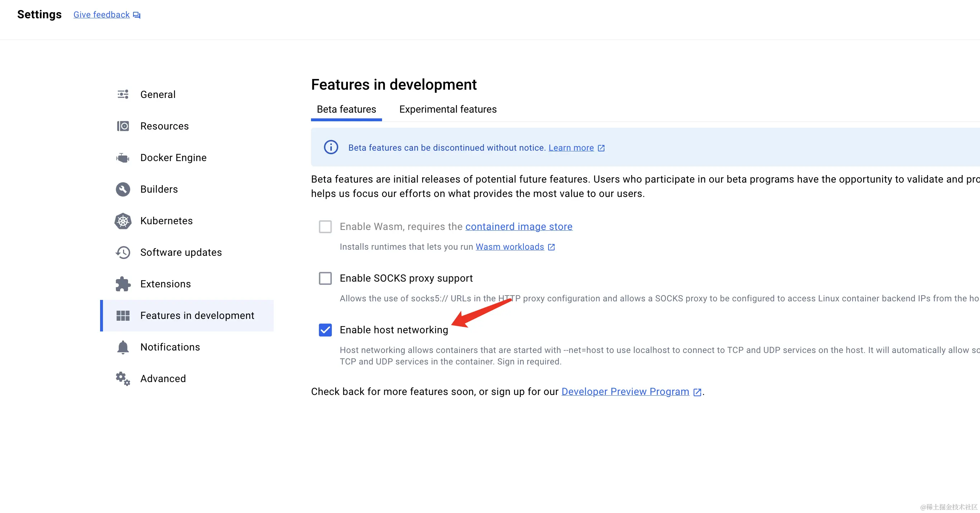Viewport: 980px width, 513px height.
Task: Click the Resources disk icon
Action: 123,126
